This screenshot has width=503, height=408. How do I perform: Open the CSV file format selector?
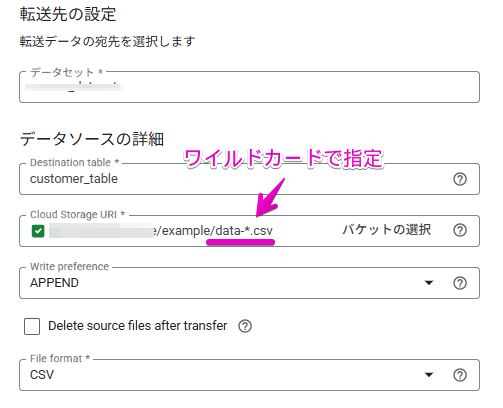click(x=249, y=375)
